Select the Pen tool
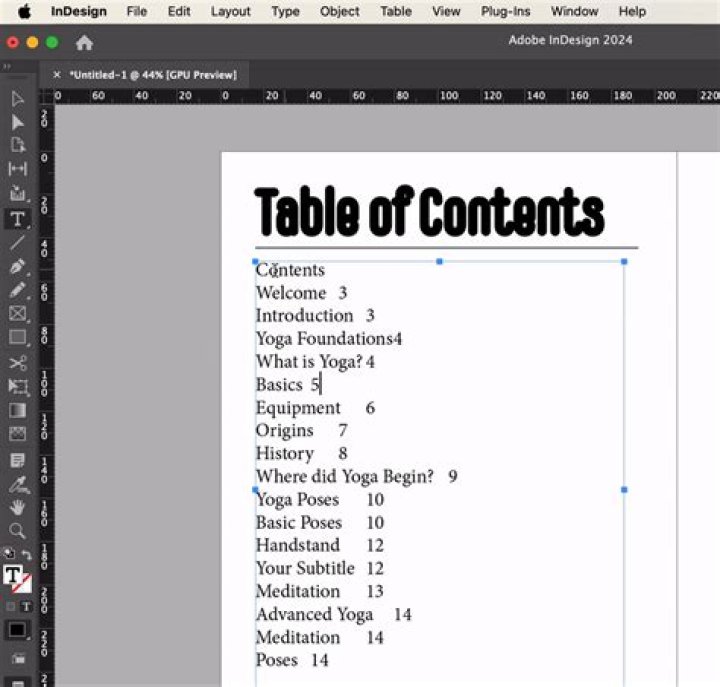This screenshot has width=720, height=687. point(17,266)
